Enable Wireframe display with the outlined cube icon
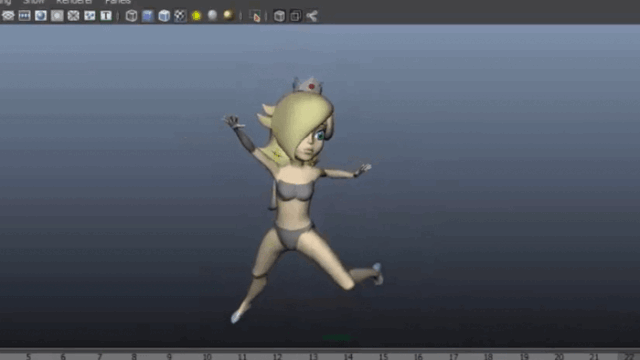640x360 pixels. click(131, 16)
